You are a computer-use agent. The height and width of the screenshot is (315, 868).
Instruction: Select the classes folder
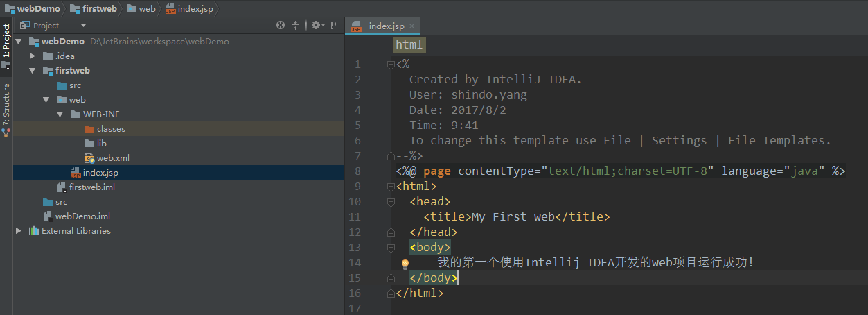pos(111,129)
